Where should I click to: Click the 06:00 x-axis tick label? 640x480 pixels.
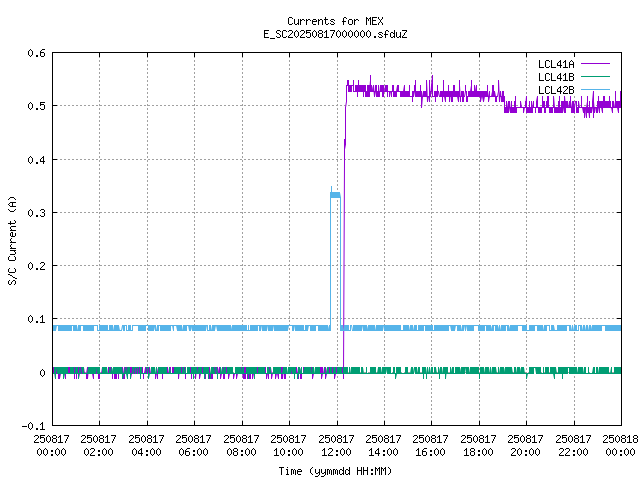click(x=193, y=452)
